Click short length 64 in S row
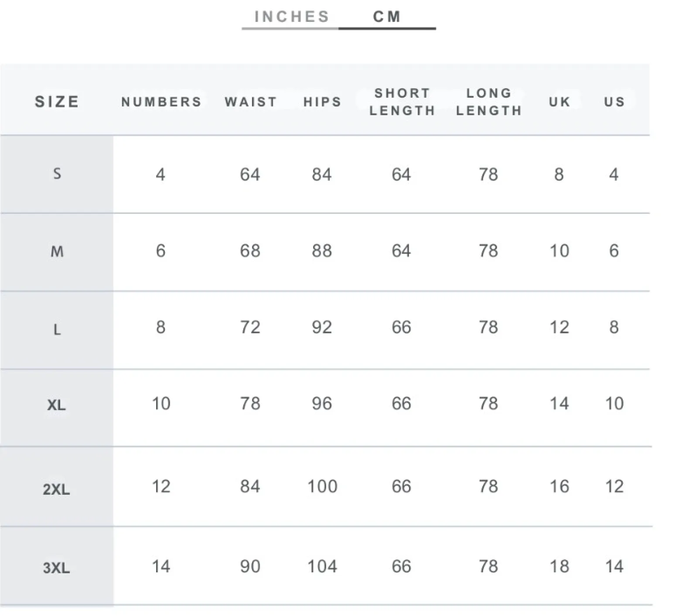Screen dimensions: 675x616 [x=401, y=175]
